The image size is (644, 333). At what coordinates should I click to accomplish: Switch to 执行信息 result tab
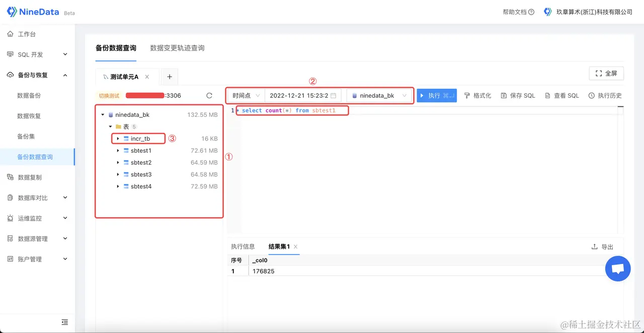tap(243, 246)
